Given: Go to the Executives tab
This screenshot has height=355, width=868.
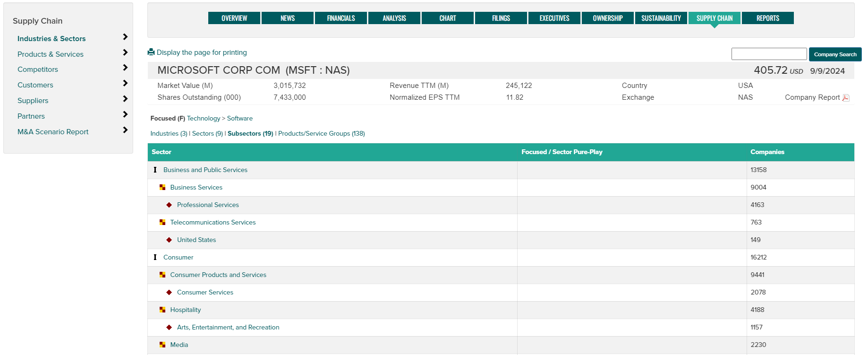Looking at the screenshot, I should coord(554,18).
